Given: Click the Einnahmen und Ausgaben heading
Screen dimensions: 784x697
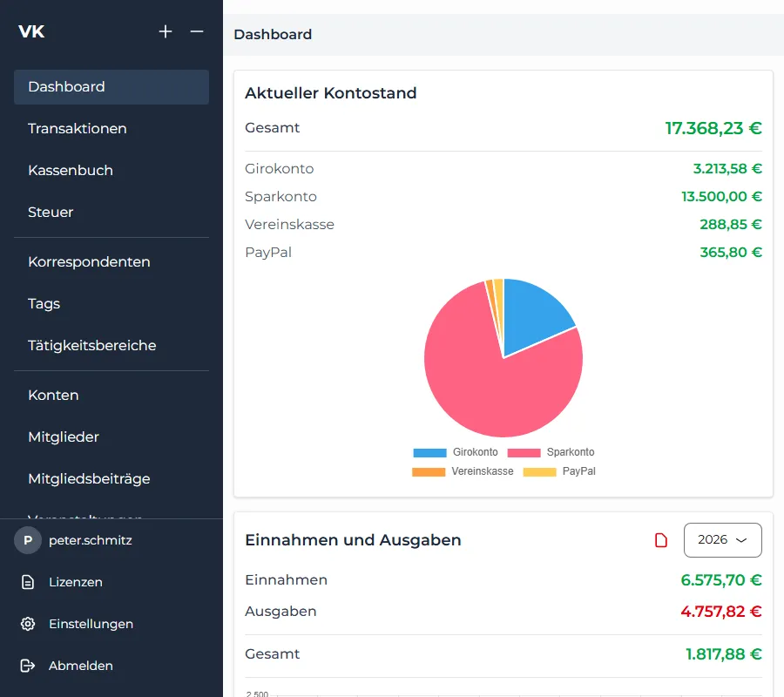Looking at the screenshot, I should 353,540.
